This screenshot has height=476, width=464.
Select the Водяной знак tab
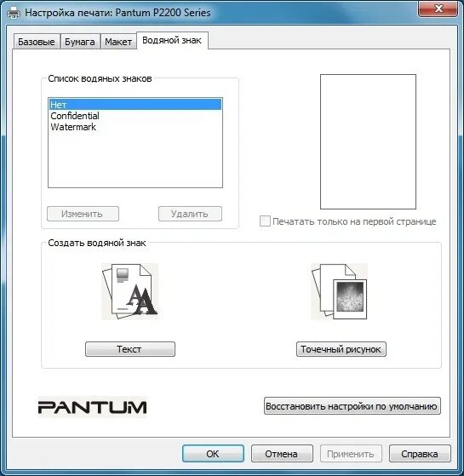coord(172,40)
